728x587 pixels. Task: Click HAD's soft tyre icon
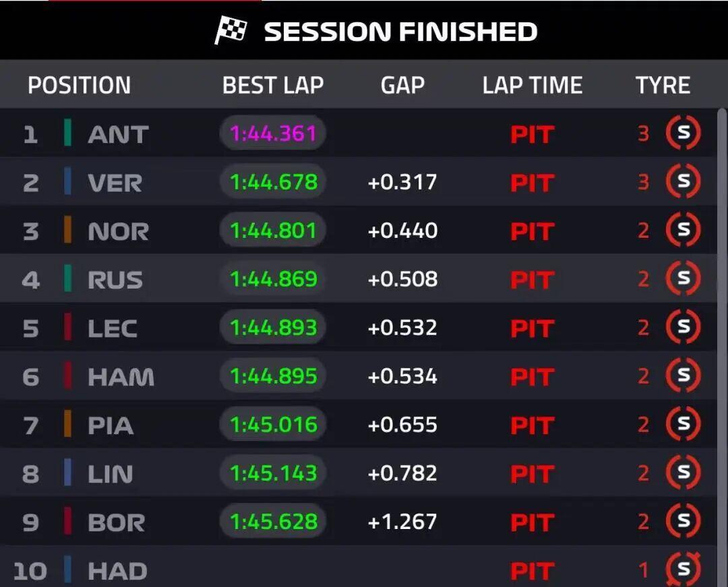tap(683, 569)
